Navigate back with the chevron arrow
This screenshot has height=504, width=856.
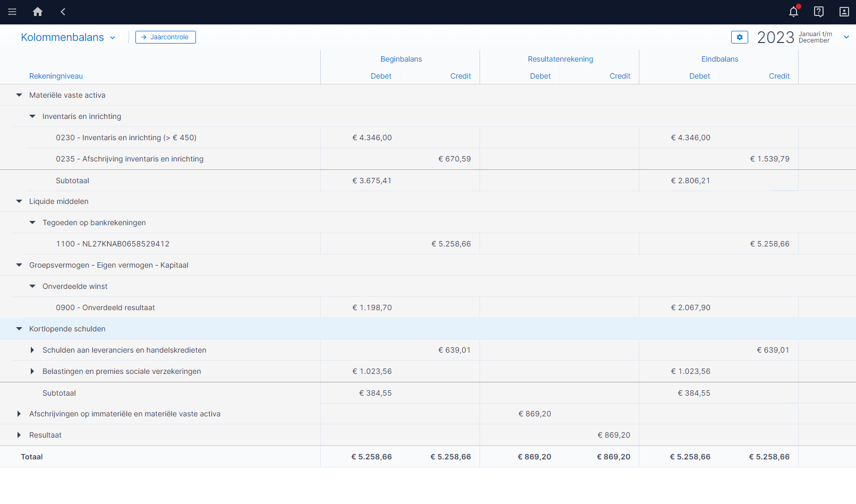[x=63, y=12]
